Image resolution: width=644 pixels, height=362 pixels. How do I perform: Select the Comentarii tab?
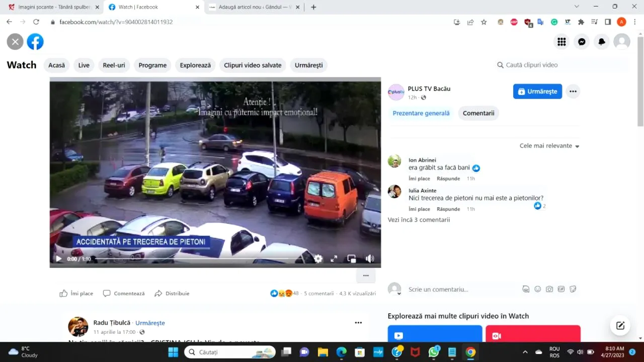click(478, 113)
